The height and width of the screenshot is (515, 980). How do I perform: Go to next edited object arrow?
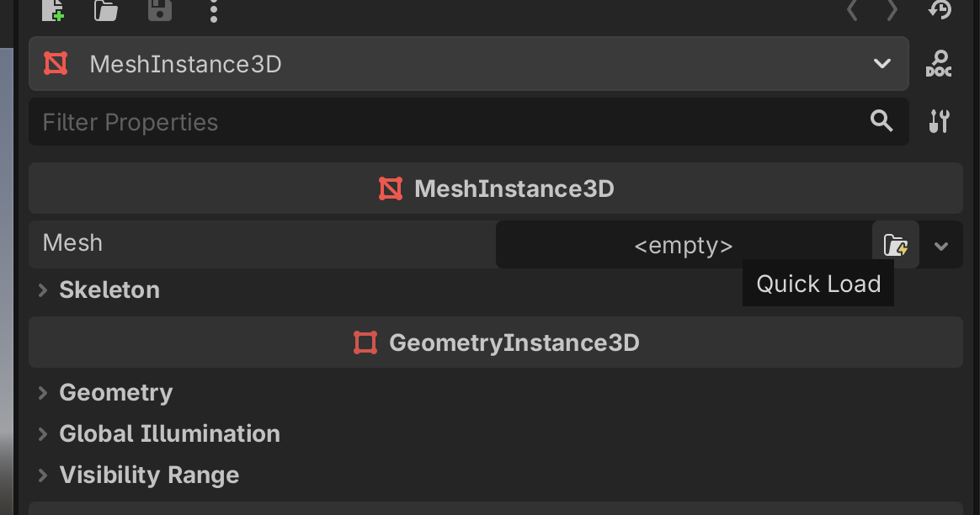(892, 10)
